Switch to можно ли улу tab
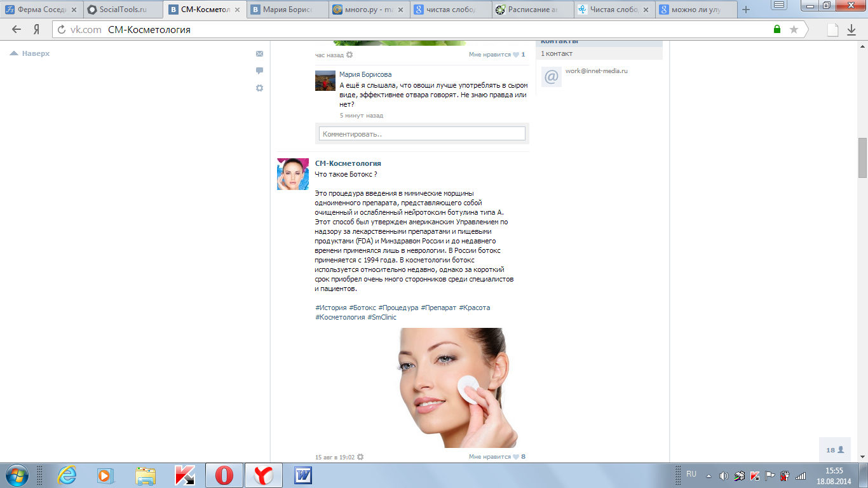Screen dimensions: 868x488 696,10
